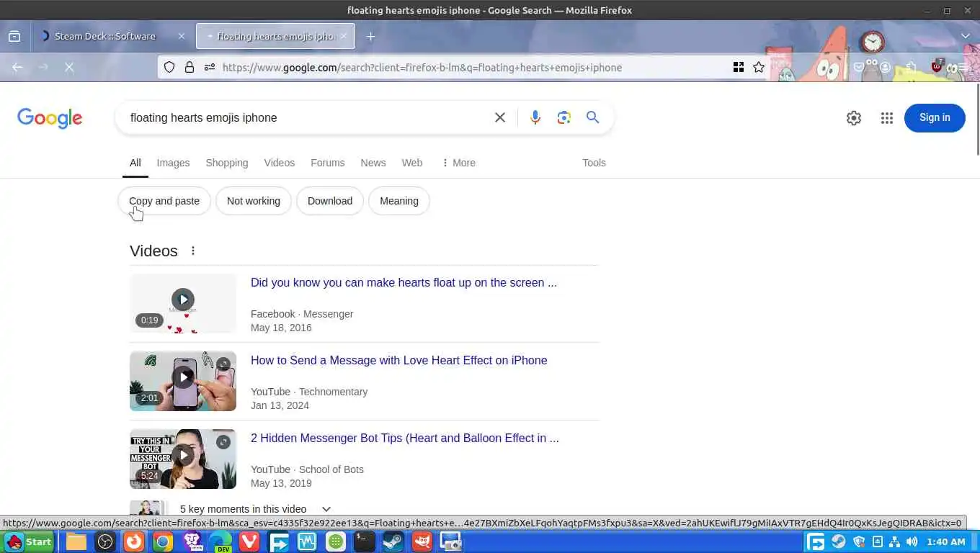980x553 pixels.
Task: List all tabs dropdown arrow
Action: (x=966, y=36)
